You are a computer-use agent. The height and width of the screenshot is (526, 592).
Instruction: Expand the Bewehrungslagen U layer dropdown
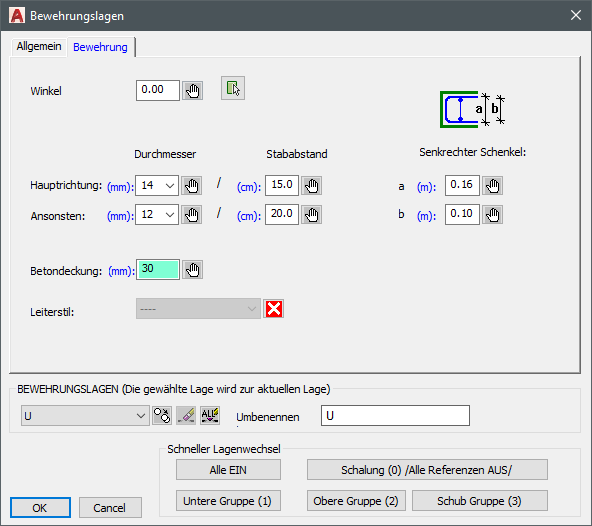click(85, 416)
